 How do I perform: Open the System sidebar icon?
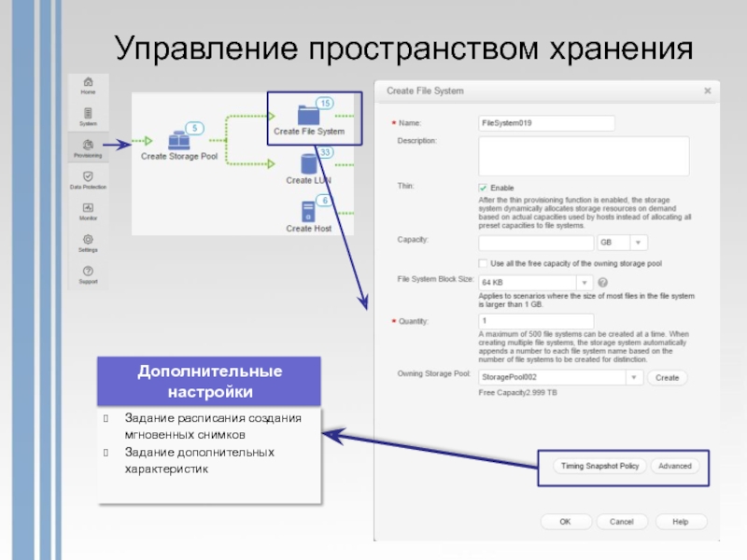88,118
